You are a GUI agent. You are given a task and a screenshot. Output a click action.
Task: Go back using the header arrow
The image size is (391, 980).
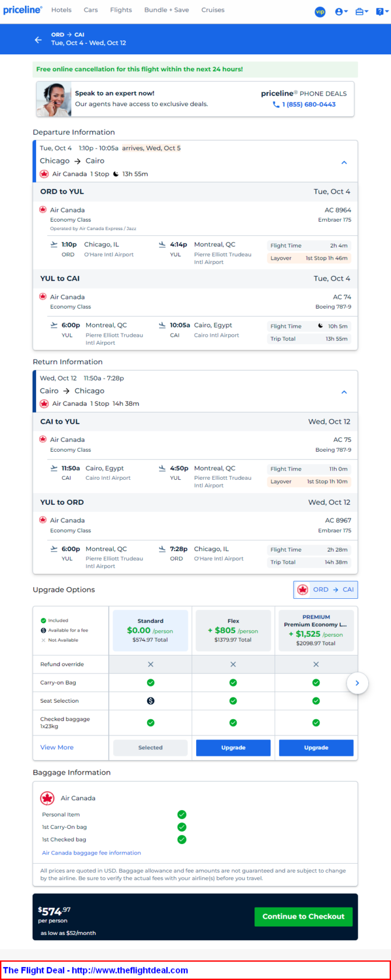click(38, 40)
